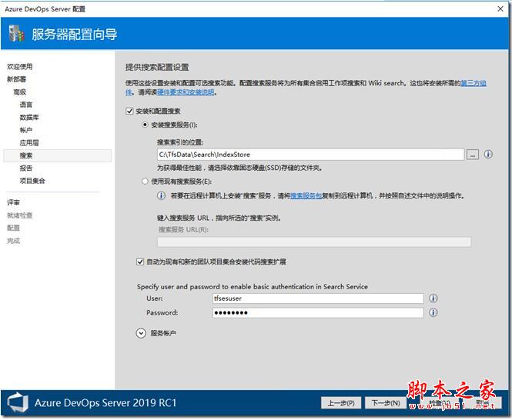Open 硬件要求和安装说明 link
Screen dimensions: 512x420
(x=186, y=92)
